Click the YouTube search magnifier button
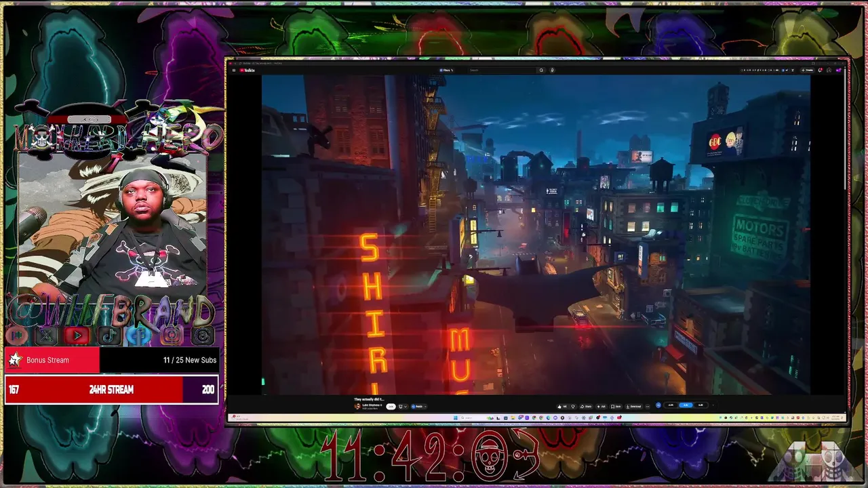This screenshot has height=488, width=868. (x=541, y=70)
